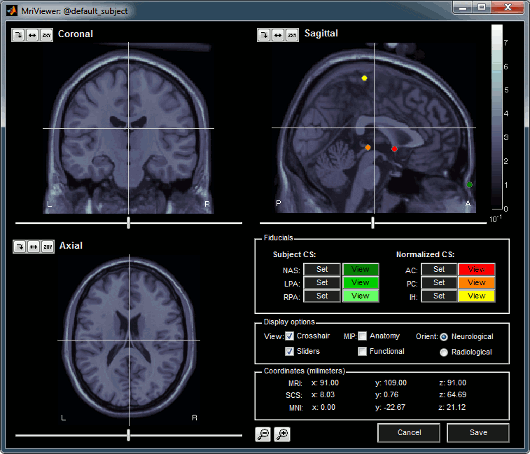
Task: Click Save to store fiducials
Action: point(478,432)
